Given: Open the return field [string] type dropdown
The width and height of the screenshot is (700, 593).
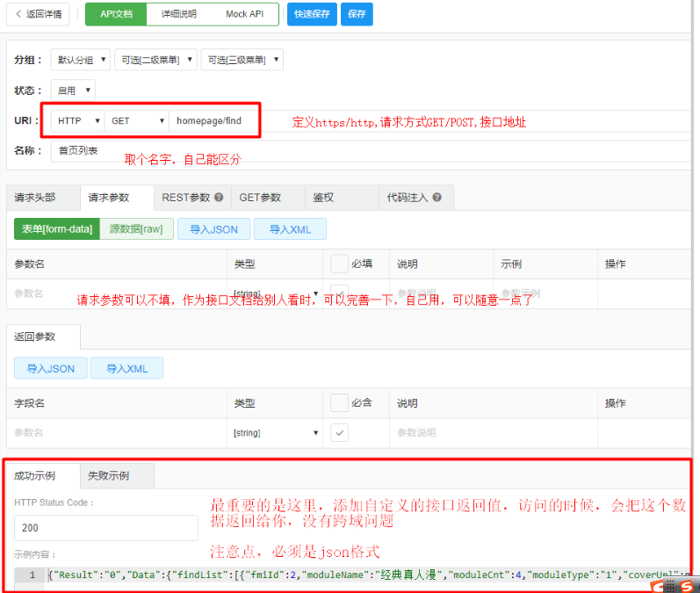Looking at the screenshot, I should [x=276, y=433].
